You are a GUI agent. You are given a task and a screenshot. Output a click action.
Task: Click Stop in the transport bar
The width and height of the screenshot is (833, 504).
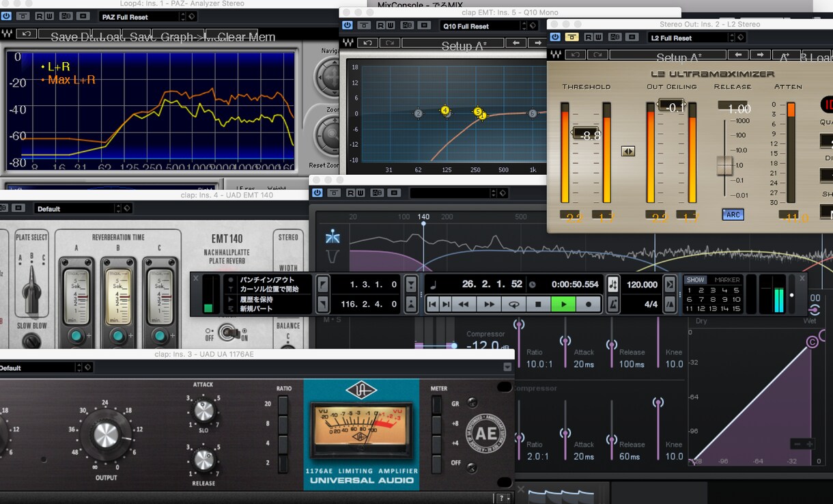click(538, 304)
